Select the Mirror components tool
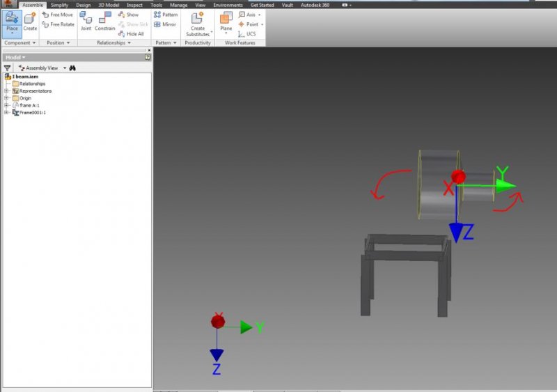The width and height of the screenshot is (557, 392). [165, 24]
